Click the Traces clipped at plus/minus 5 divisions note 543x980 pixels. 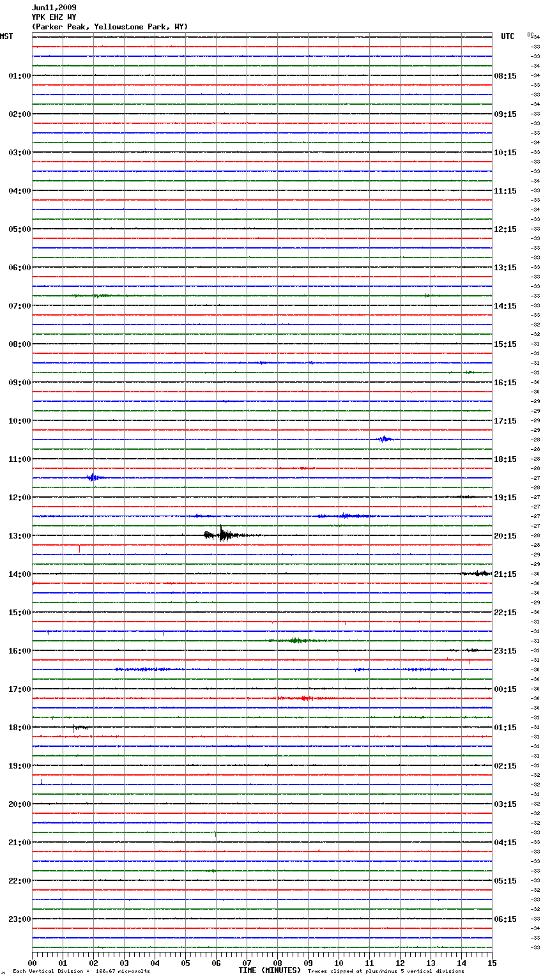click(386, 972)
